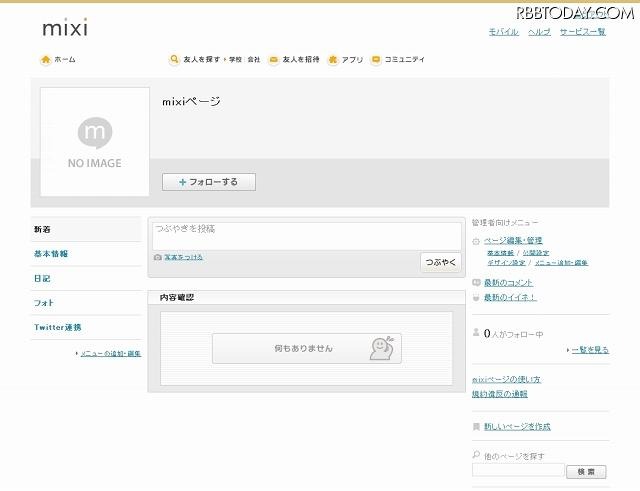Open 一覧を見る followers list link

click(590, 350)
